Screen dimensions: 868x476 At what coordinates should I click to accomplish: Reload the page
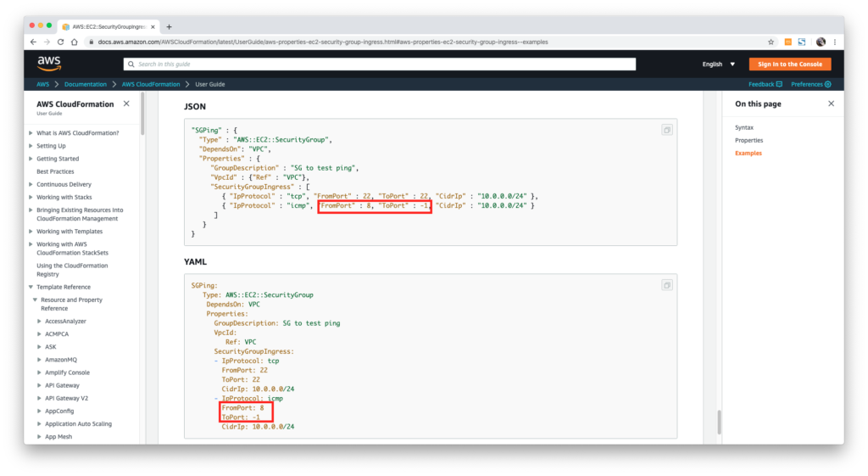pyautogui.click(x=61, y=42)
